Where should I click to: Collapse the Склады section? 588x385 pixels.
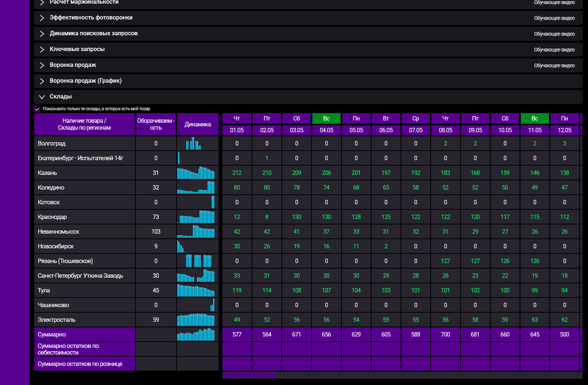click(42, 97)
